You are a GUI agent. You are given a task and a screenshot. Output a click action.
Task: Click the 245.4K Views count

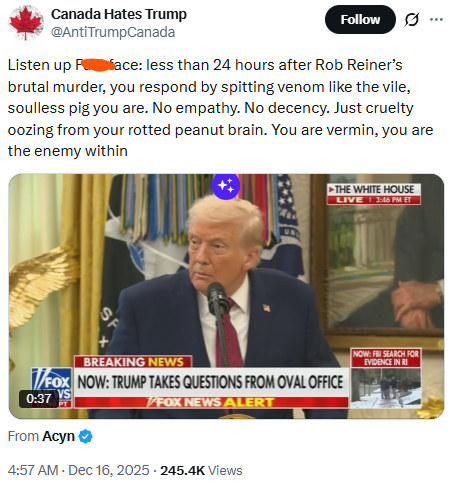click(x=201, y=470)
